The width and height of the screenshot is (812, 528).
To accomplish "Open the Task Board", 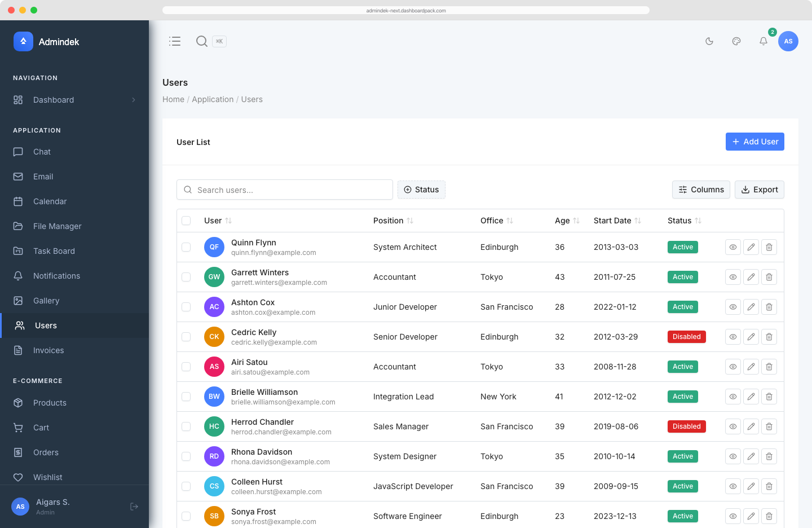I will [54, 251].
